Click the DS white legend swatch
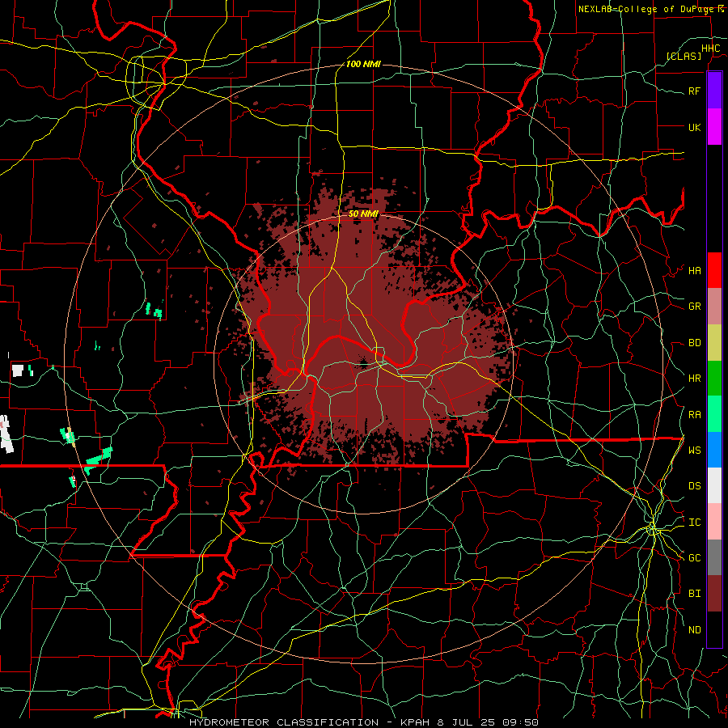Screen dimensions: 728x728 pos(714,485)
